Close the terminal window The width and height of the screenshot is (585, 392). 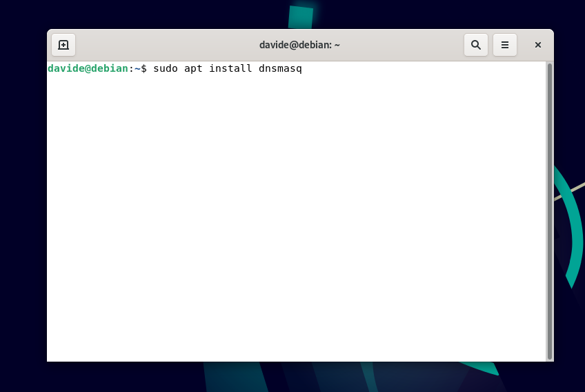537,45
